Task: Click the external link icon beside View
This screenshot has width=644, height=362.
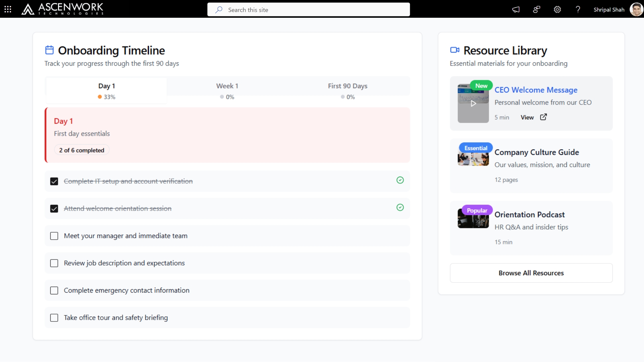Action: (543, 117)
